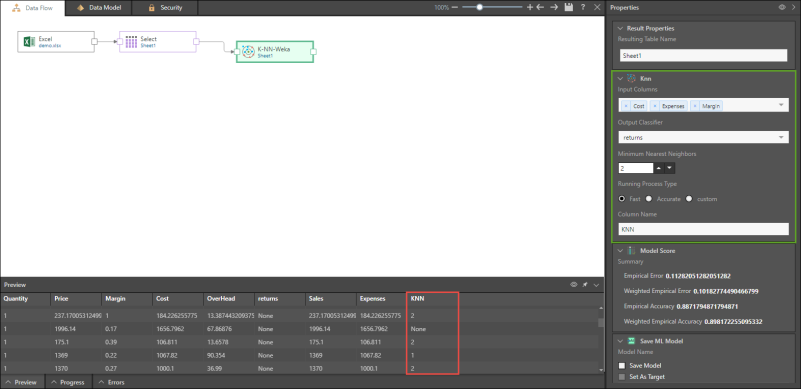The height and width of the screenshot is (389, 801).
Task: Click the Security lock icon
Action: coord(152,8)
